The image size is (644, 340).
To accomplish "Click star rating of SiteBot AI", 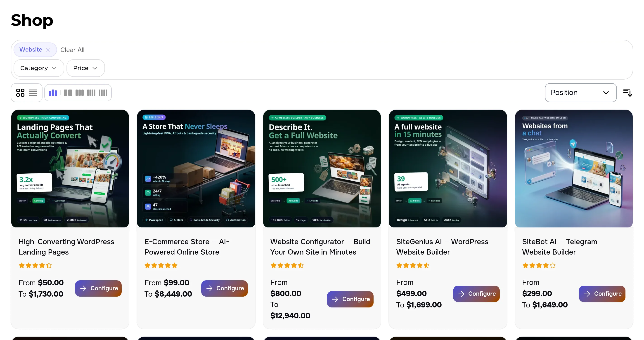I will pyautogui.click(x=539, y=265).
